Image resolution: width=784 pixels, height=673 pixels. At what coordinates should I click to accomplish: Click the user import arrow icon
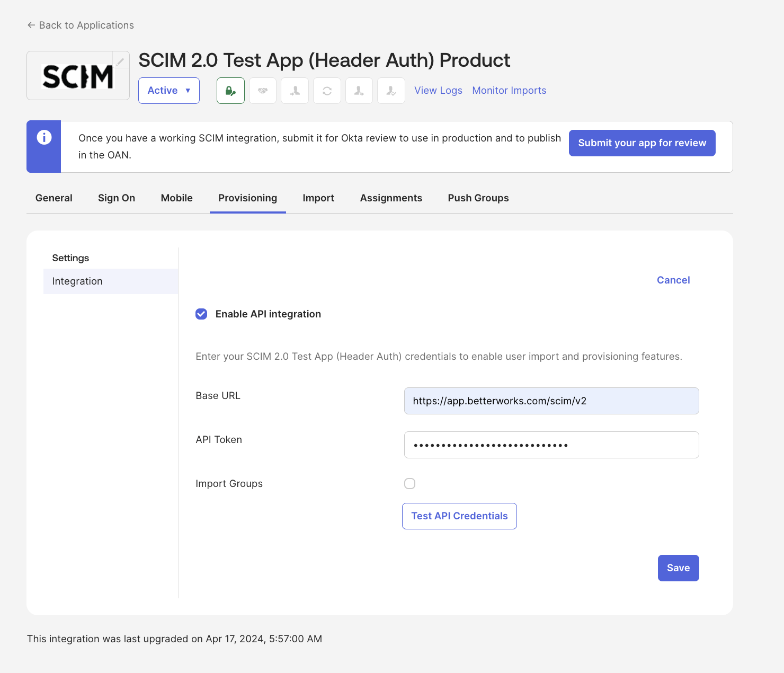(295, 91)
